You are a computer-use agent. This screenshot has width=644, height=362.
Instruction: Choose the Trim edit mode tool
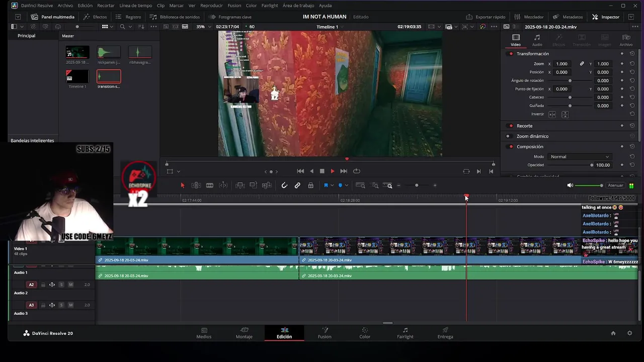point(196,186)
